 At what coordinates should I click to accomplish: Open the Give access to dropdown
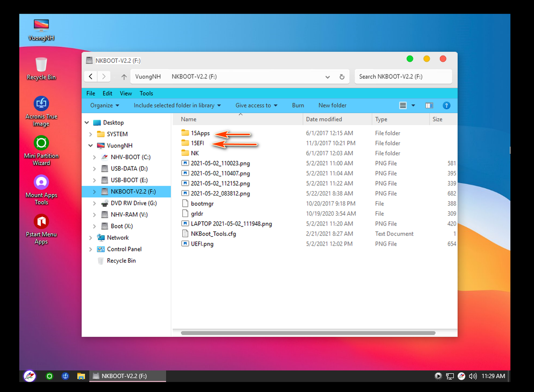point(256,105)
